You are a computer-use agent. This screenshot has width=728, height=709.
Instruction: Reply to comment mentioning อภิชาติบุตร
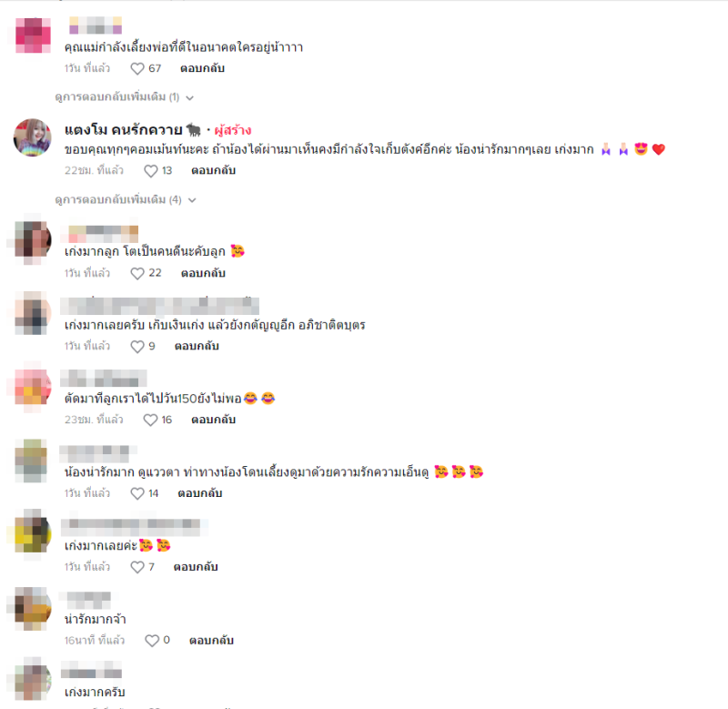pos(197,347)
